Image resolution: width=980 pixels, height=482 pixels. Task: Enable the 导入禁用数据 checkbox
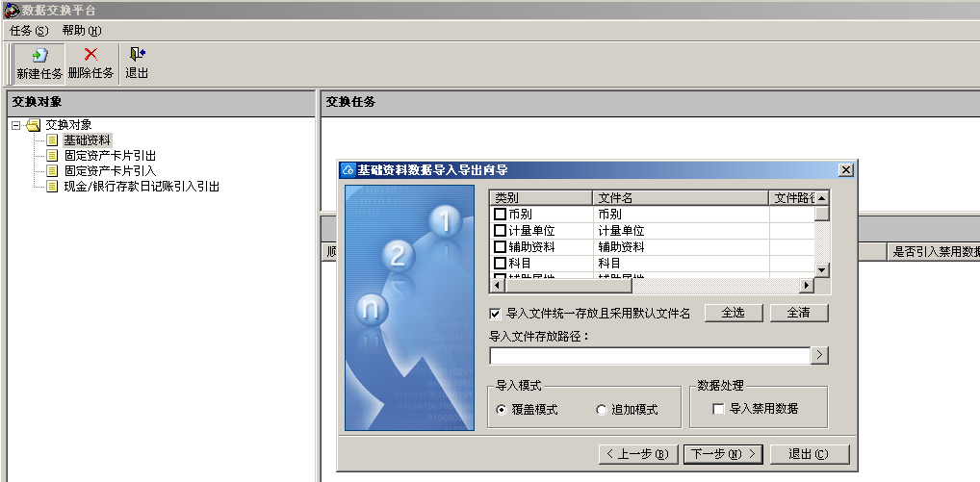tap(718, 409)
